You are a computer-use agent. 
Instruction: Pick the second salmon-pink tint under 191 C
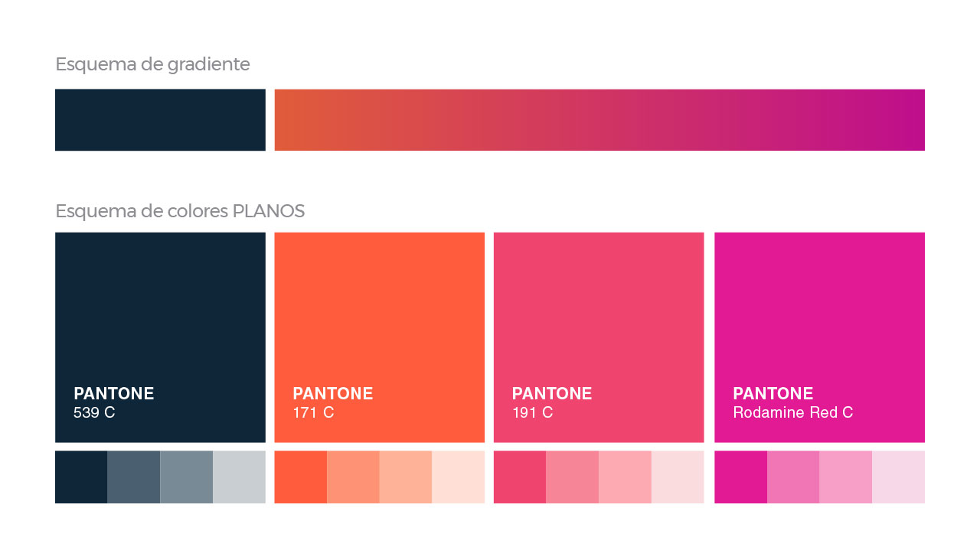[573, 477]
